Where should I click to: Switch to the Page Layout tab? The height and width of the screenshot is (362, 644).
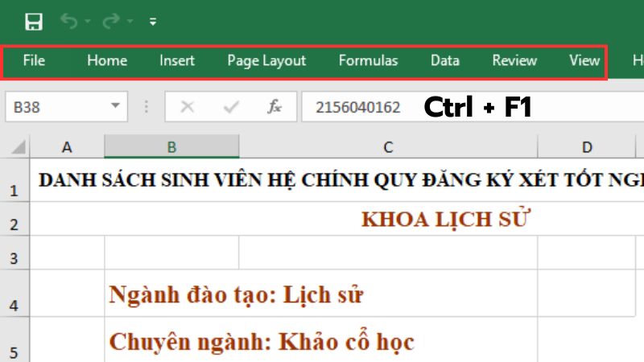266,60
